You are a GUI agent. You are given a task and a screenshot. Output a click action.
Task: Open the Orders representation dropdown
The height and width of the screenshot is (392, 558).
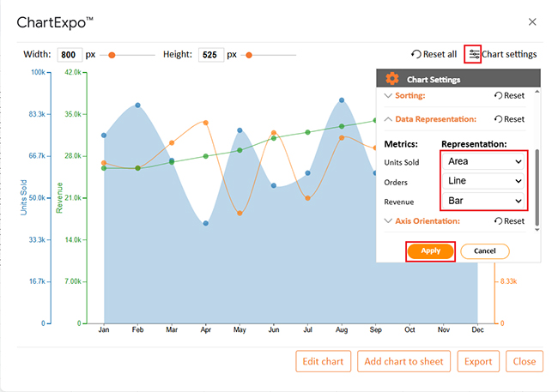484,181
